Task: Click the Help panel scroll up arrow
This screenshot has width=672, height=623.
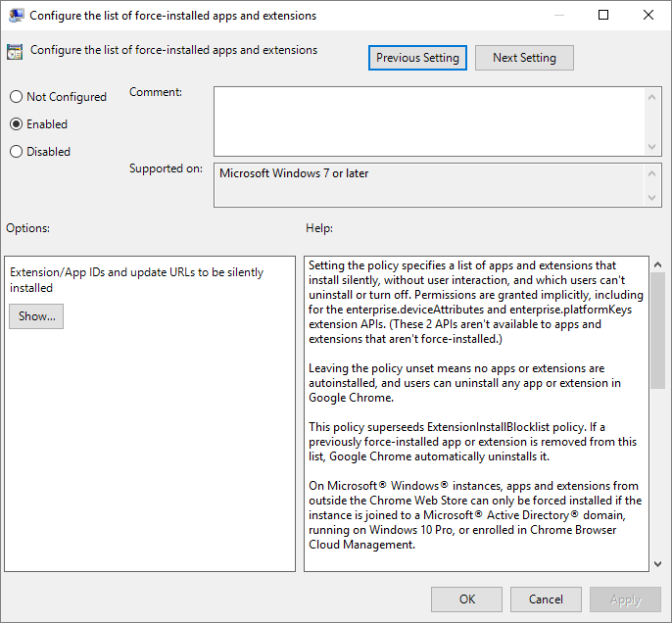Action: (657, 265)
